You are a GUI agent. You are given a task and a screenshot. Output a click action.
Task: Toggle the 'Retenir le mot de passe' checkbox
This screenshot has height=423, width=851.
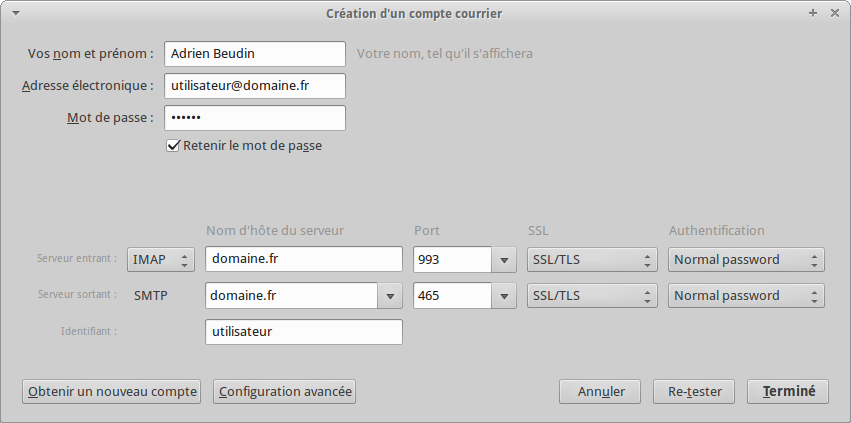173,146
